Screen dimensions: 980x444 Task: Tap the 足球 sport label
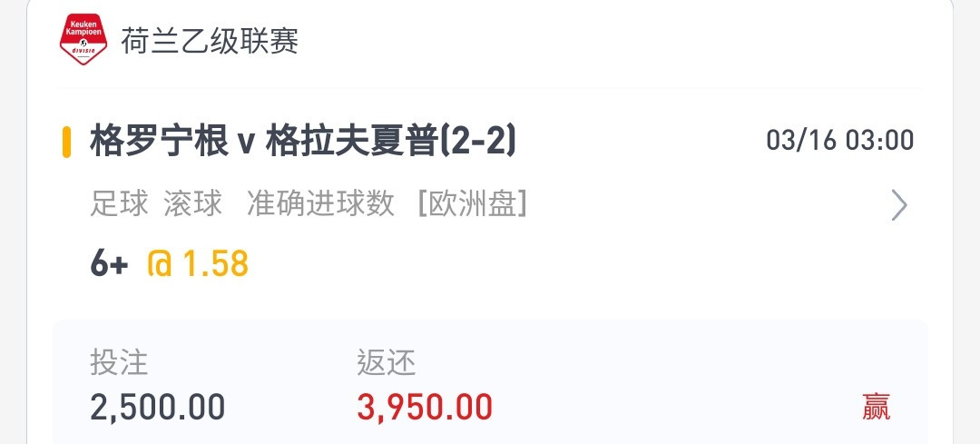click(x=119, y=204)
